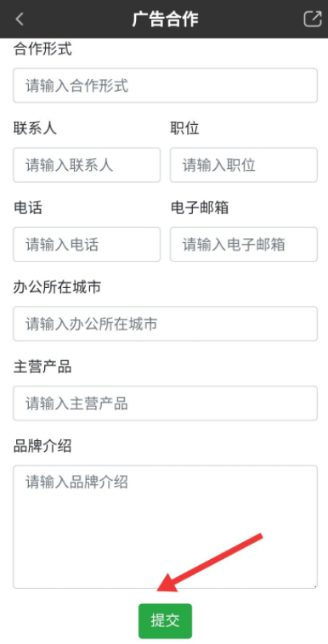Click the 联系人 label text
This screenshot has height=644, width=328.
click(35, 128)
